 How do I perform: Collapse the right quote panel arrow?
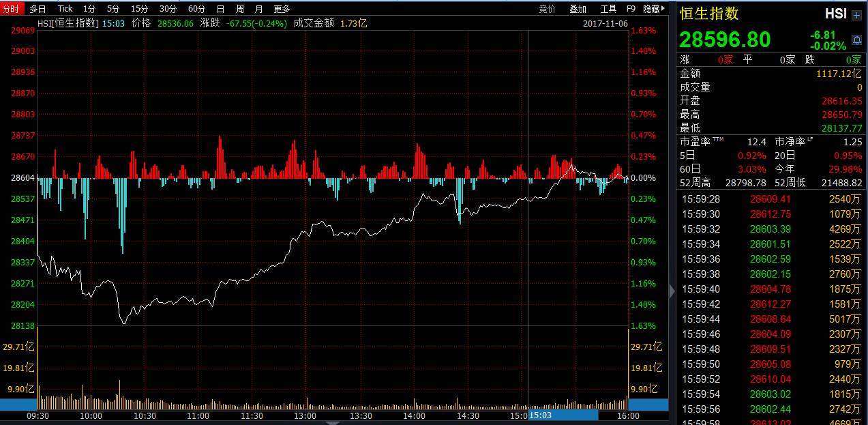pos(672,291)
